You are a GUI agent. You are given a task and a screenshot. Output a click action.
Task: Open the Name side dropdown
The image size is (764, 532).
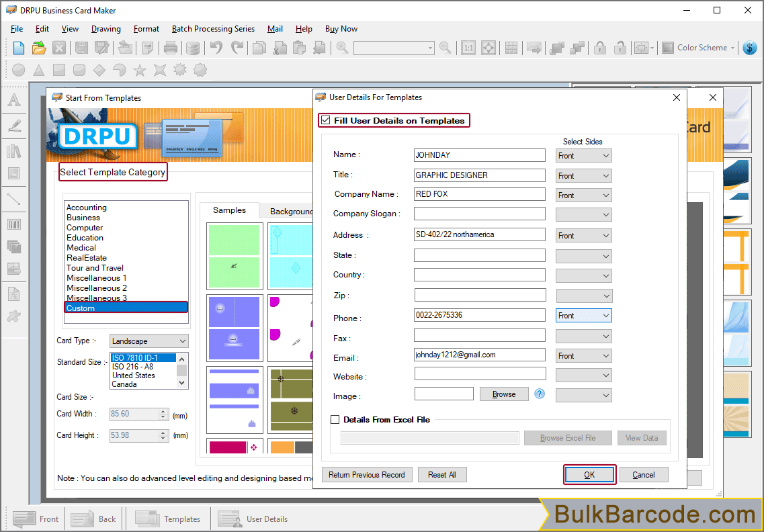(x=584, y=156)
